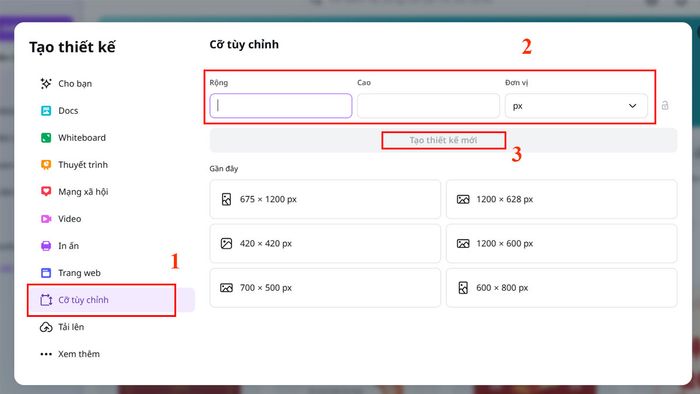This screenshot has height=394, width=700.
Task: Click the custom size frame icon
Action: [46, 300]
